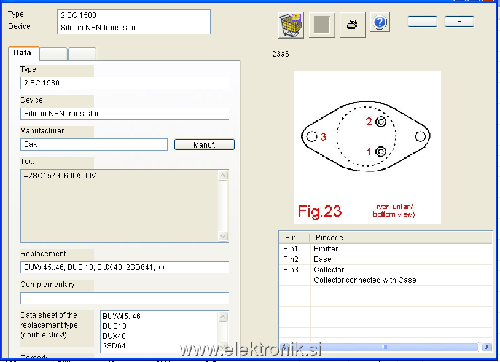The height and width of the screenshot is (362, 500).
Task: Click inside the large Text box
Action: 119,206
